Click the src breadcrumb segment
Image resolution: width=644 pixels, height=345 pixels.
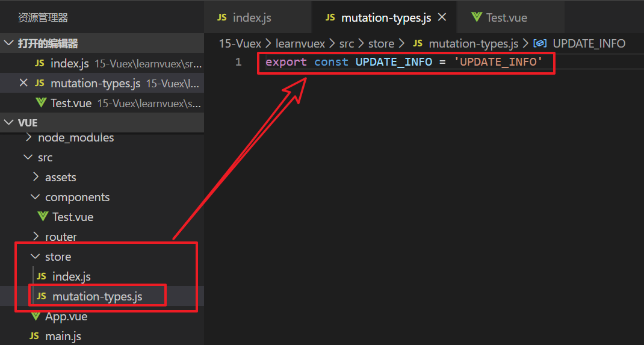point(347,43)
